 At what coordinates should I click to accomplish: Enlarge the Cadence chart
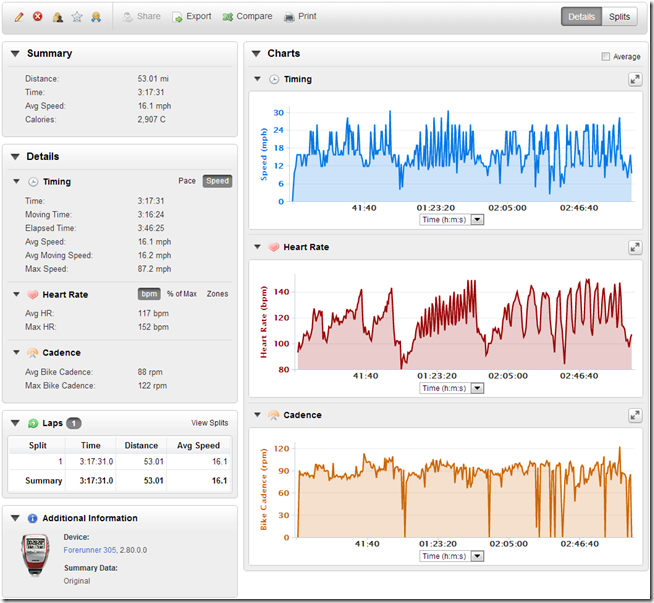coord(634,415)
